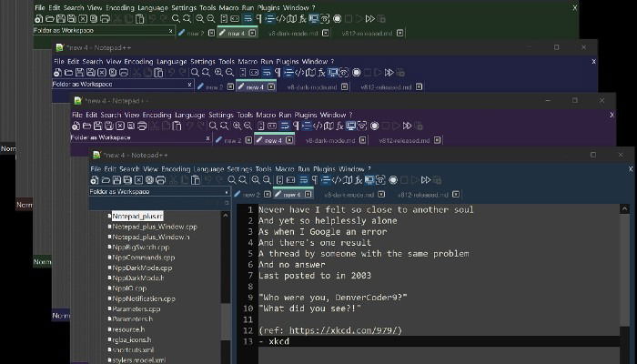Click line 9 'Who were you, DenverCoder9?'

(x=333, y=298)
